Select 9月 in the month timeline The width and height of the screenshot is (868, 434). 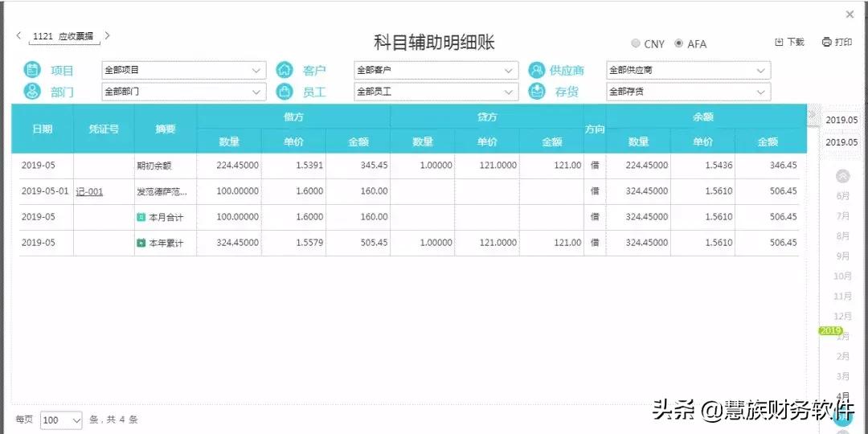[x=842, y=256]
